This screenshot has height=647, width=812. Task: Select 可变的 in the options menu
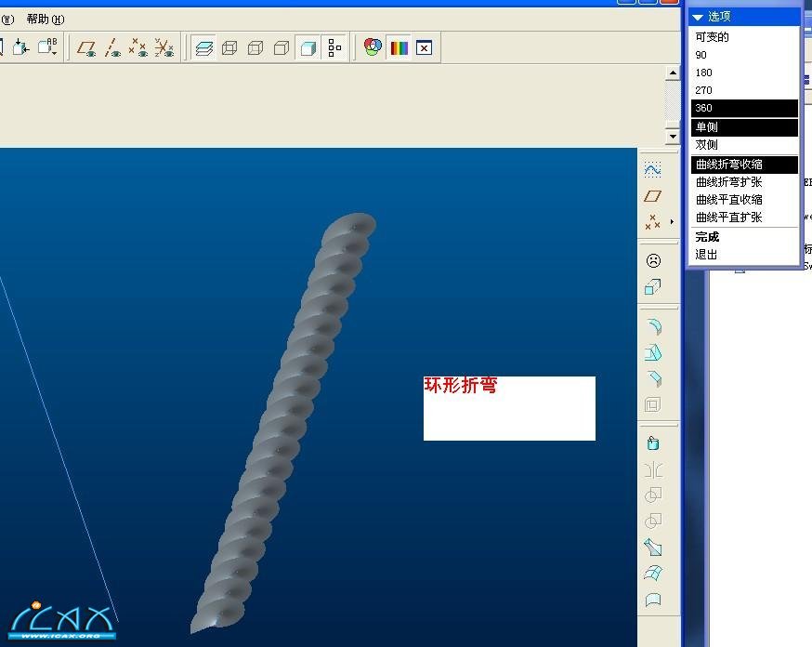743,37
